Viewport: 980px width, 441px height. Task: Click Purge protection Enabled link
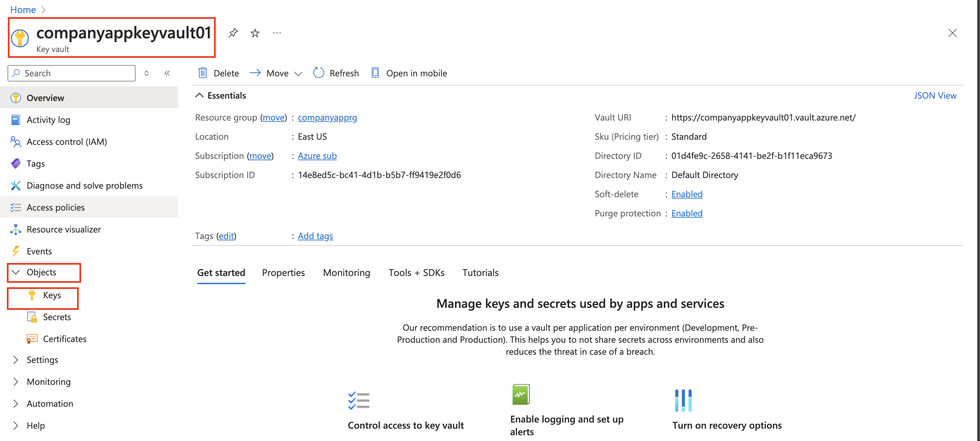687,213
